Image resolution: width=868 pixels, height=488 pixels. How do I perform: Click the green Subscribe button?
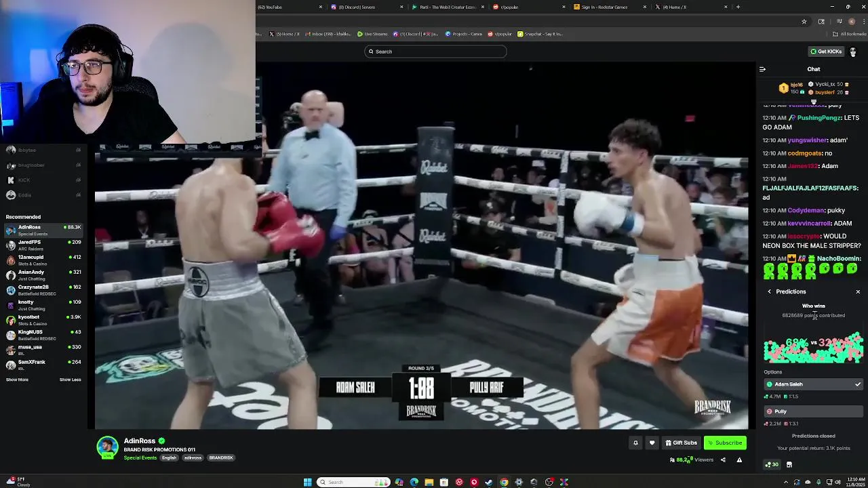pos(725,443)
